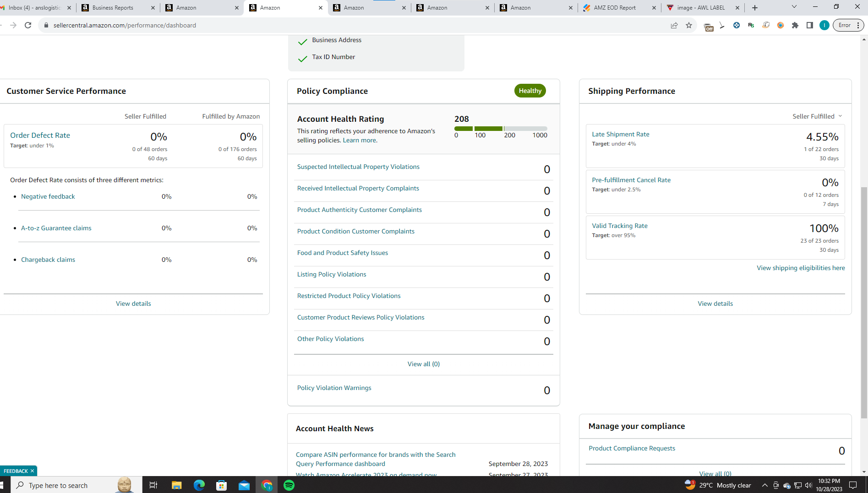Expand the Seller Fulfilled shipping dropdown

point(817,116)
